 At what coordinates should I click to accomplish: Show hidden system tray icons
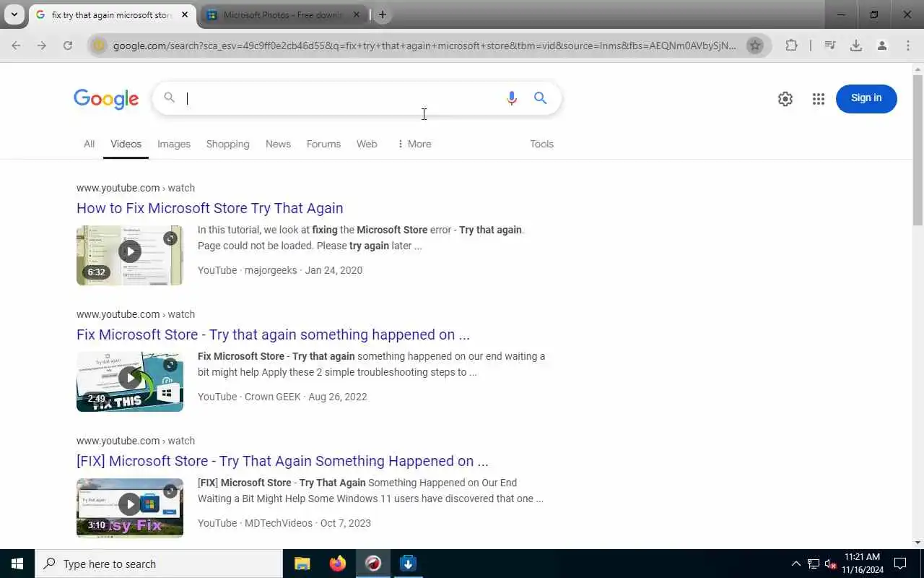coord(796,564)
